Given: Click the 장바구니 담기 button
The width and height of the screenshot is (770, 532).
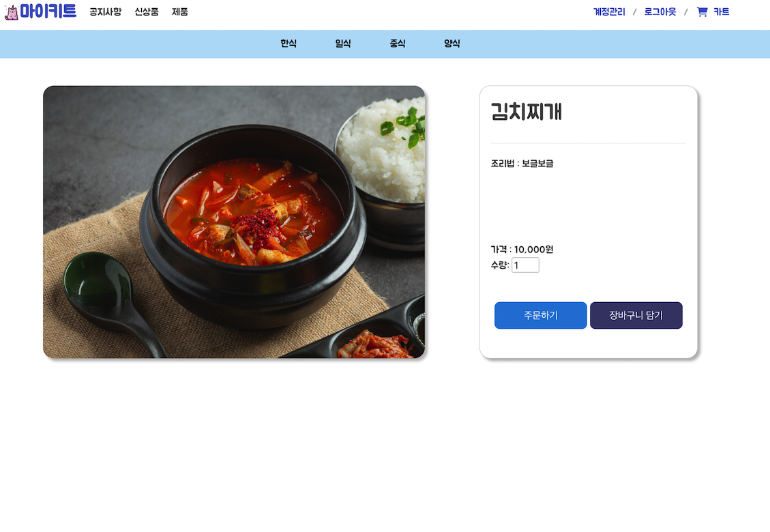Looking at the screenshot, I should [636, 315].
